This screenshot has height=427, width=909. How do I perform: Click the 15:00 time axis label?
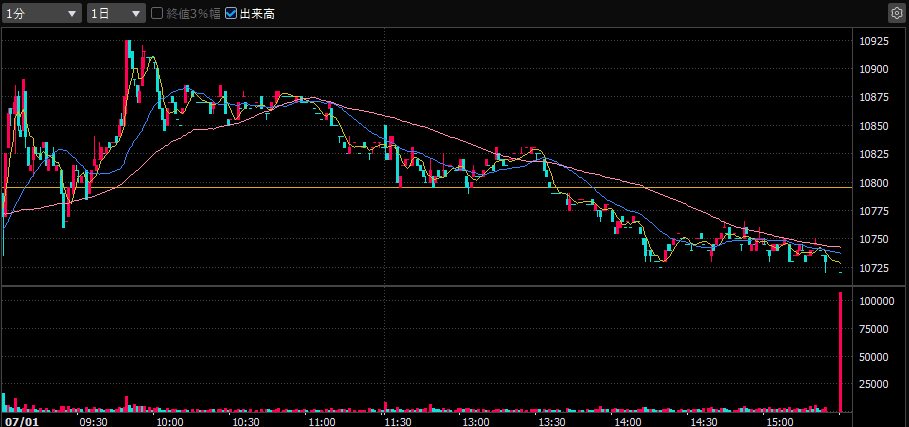[x=781, y=421]
